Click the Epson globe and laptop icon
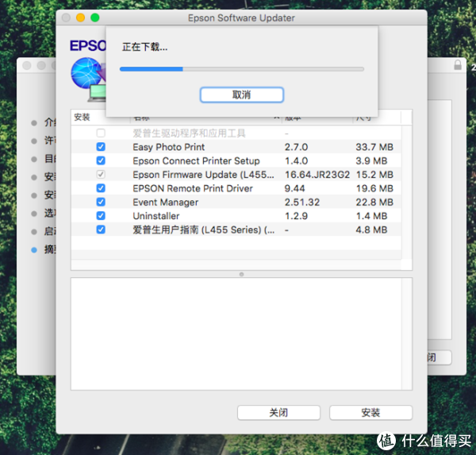Image resolution: width=476 pixels, height=455 pixels. click(x=88, y=79)
